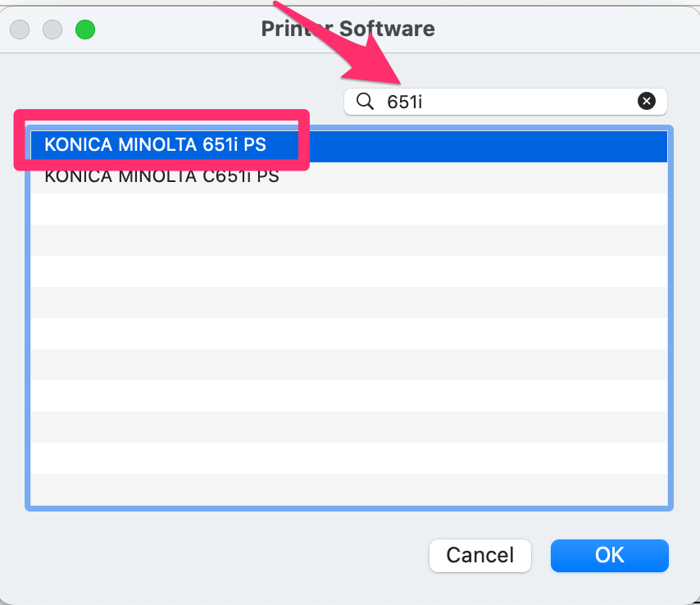Click the gray close window button
The image size is (700, 605).
[20, 30]
